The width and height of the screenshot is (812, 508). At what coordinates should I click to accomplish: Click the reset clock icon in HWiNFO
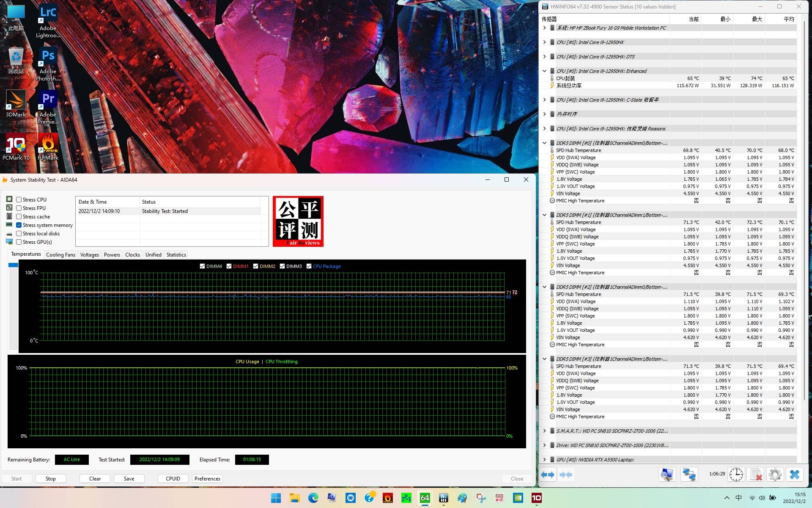[736, 475]
